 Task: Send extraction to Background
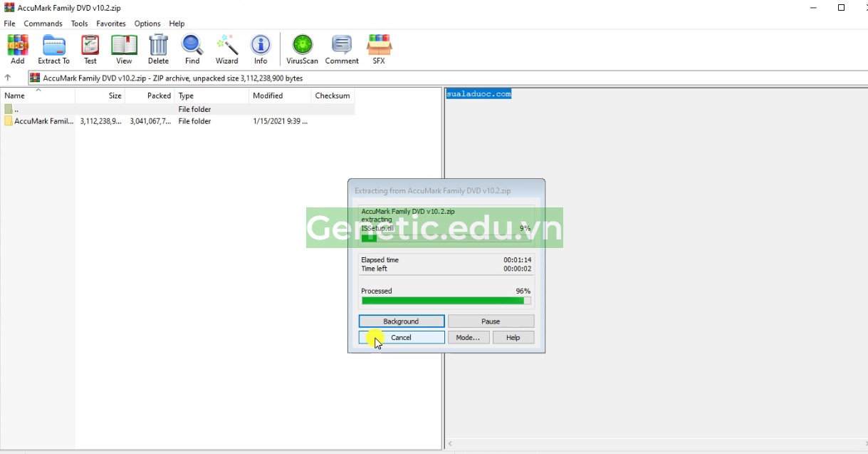tap(402, 321)
